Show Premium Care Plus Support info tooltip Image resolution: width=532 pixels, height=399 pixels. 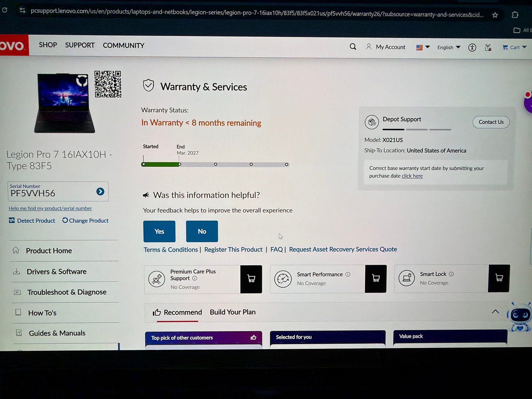pos(195,278)
